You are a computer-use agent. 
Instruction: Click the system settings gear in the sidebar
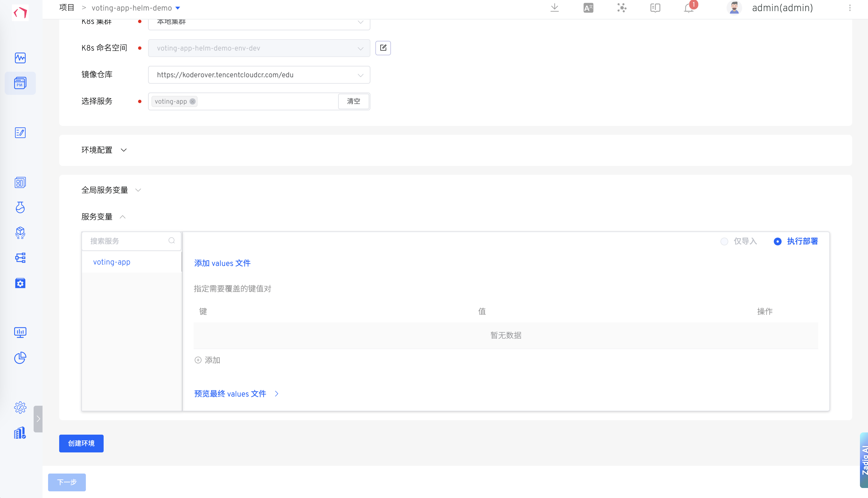tap(20, 407)
